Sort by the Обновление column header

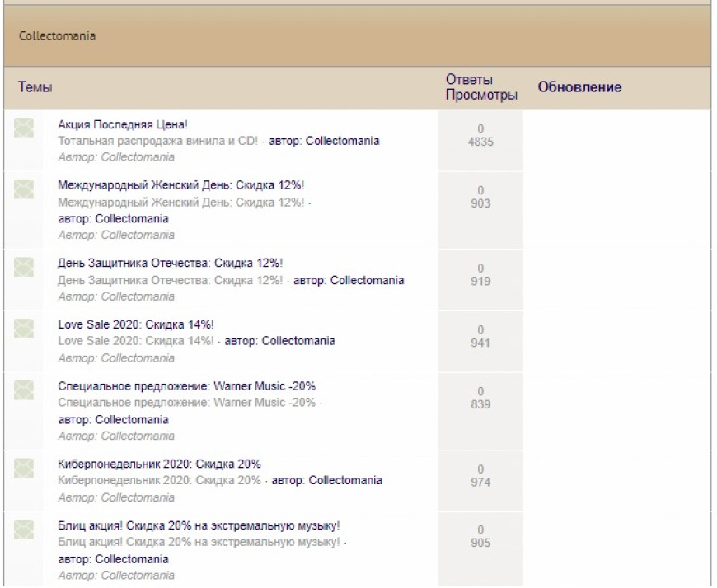coord(579,87)
